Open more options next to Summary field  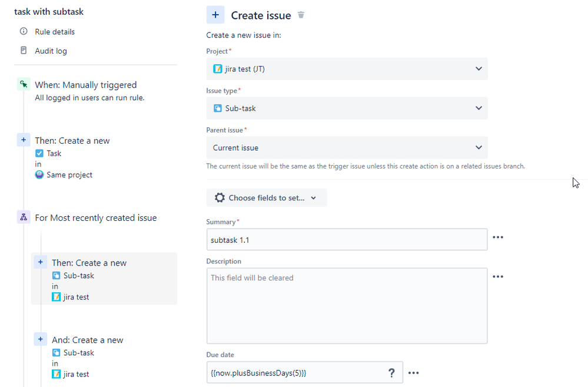click(x=498, y=237)
